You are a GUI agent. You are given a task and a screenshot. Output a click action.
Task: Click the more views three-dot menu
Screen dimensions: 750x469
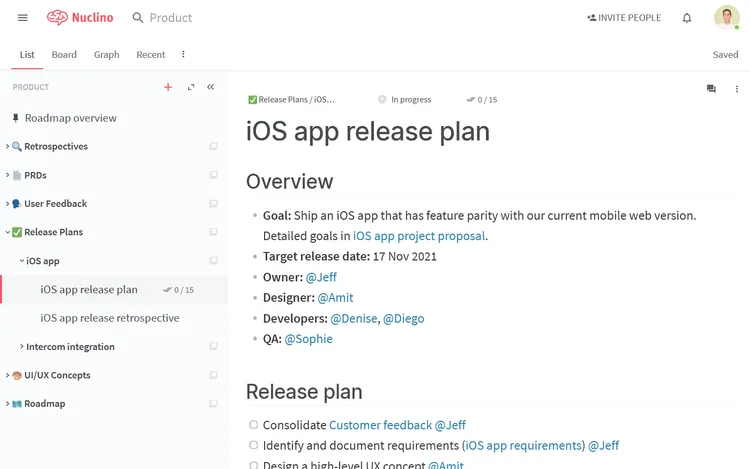click(x=183, y=55)
